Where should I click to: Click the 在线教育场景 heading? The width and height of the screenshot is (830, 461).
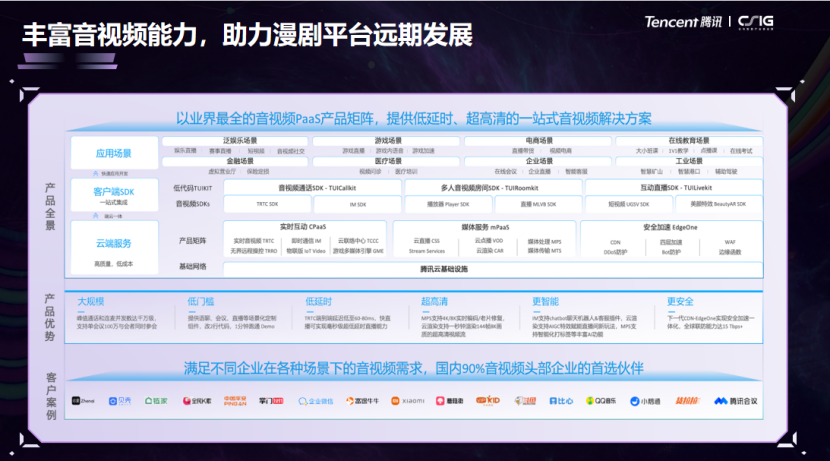(x=689, y=141)
